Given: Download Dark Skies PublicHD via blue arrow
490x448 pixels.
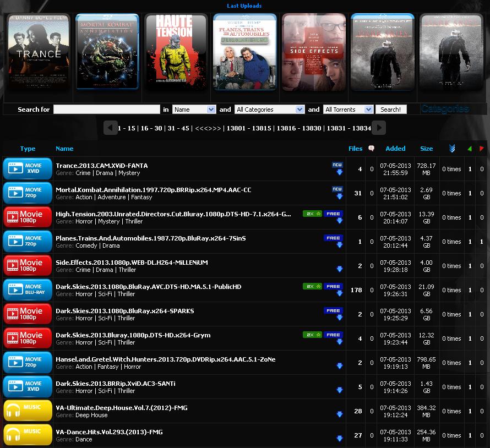Looking at the screenshot, I should (x=339, y=293).
